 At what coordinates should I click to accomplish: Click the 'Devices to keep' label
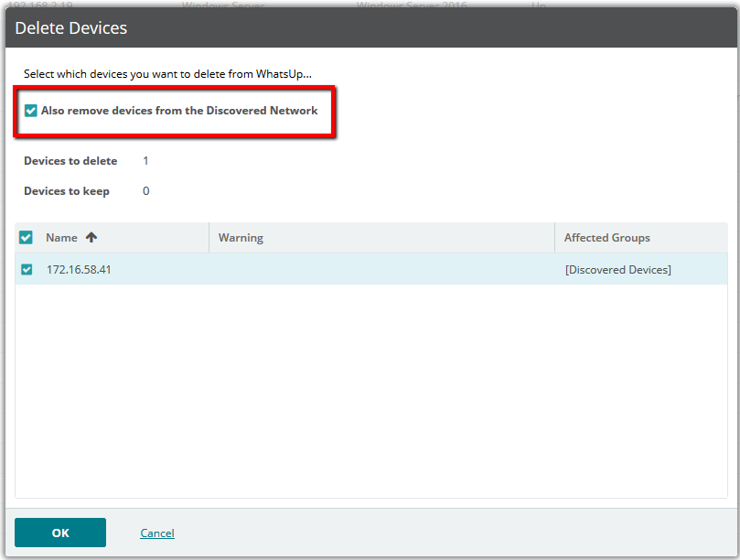(x=67, y=191)
